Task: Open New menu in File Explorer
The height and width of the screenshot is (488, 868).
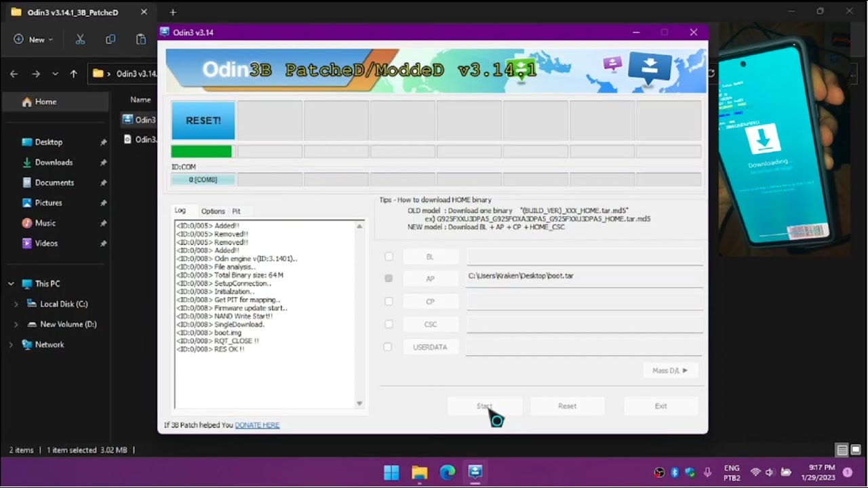Action: tap(33, 39)
